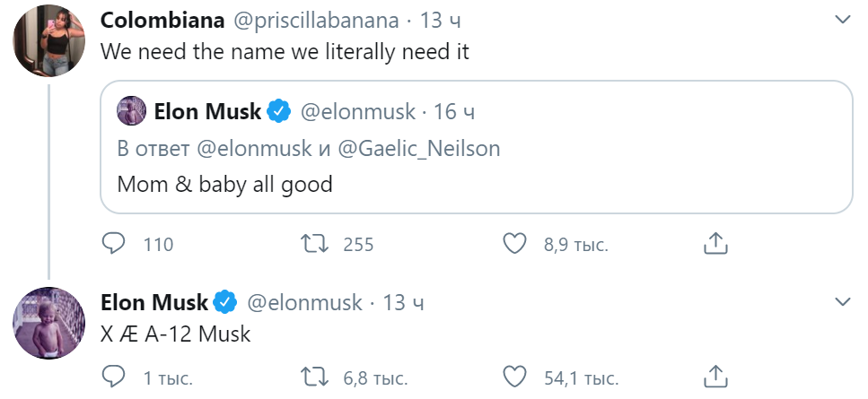Screen dimensions: 868x399
Task: Click the Elon Musk name on the reply tweet
Action: pyautogui.click(x=153, y=302)
